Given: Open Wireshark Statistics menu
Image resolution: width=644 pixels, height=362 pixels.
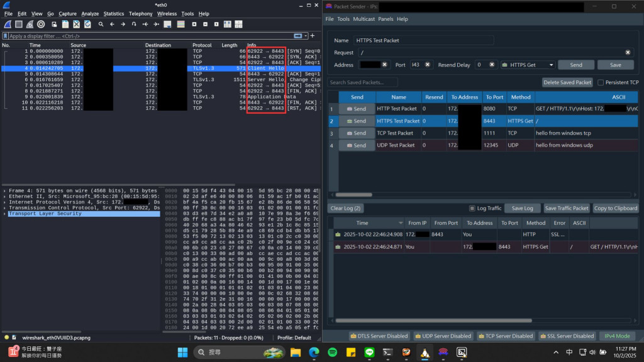Looking at the screenshot, I should pos(113,14).
